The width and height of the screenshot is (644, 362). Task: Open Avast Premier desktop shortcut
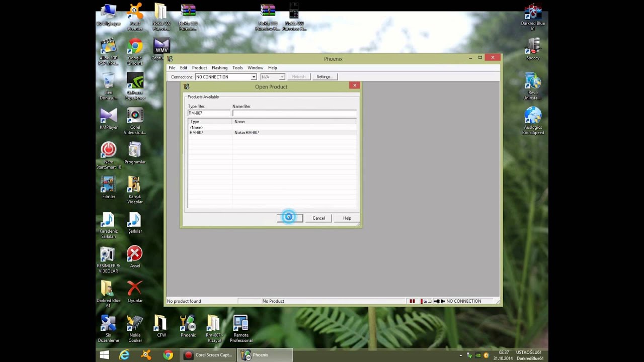(135, 17)
